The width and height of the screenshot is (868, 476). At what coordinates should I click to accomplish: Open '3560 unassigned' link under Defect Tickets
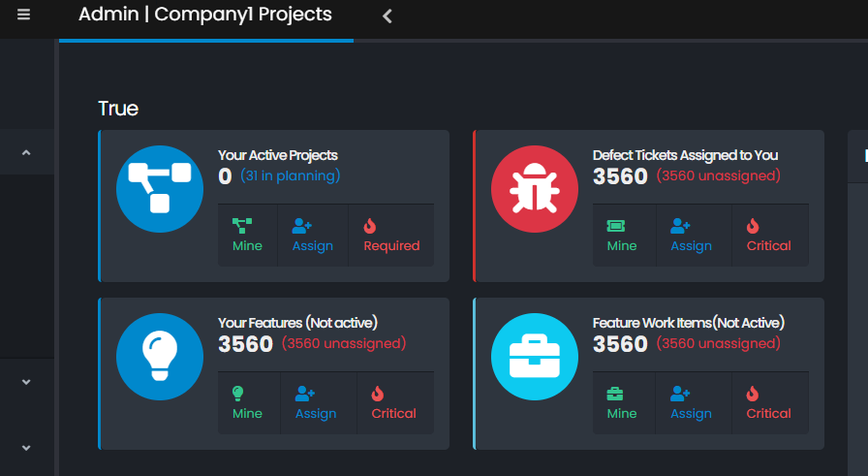718,175
